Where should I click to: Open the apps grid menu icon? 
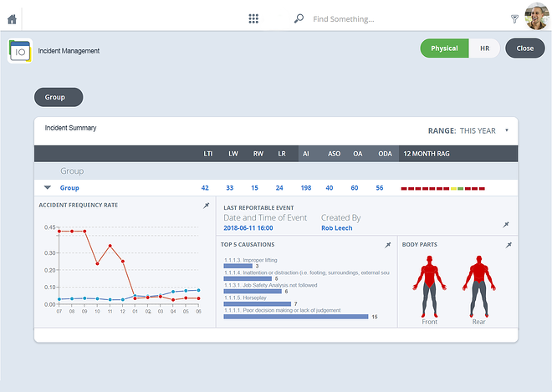(253, 18)
